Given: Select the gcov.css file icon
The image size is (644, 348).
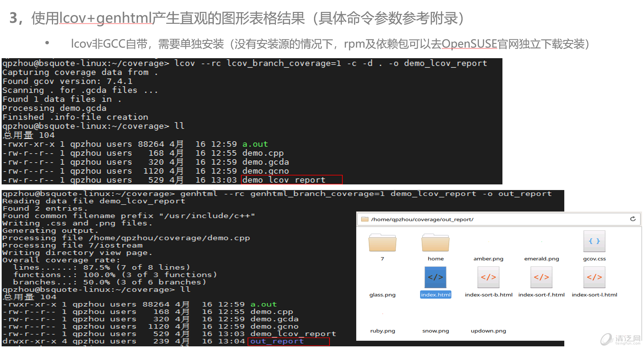Looking at the screenshot, I should pyautogui.click(x=594, y=242).
